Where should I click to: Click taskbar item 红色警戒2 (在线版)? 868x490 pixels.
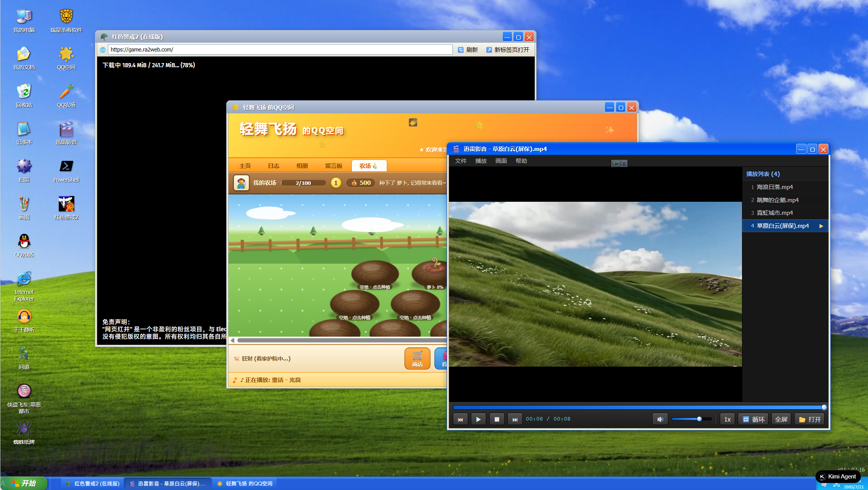(93, 483)
